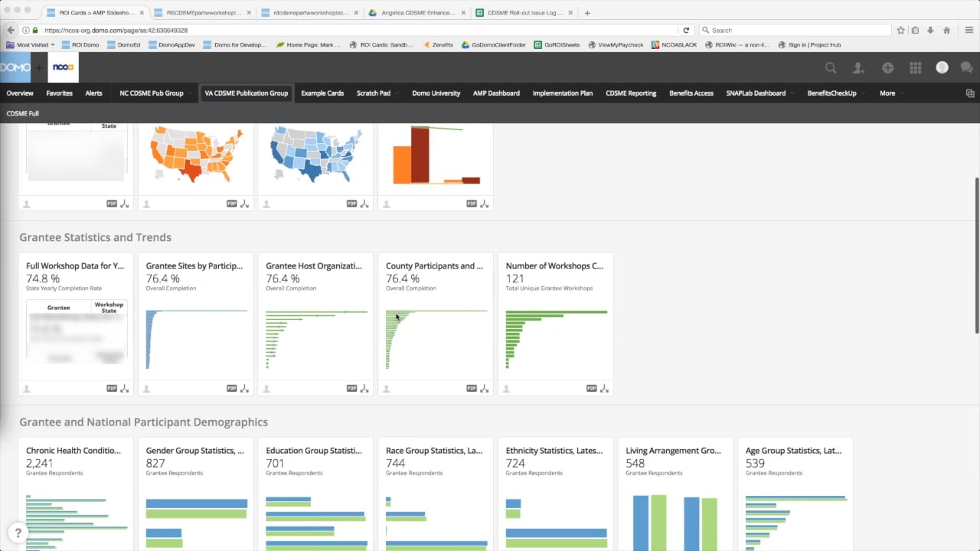Open the profile avatar in the header
Screen dimensions: 980x551
pos(942,67)
